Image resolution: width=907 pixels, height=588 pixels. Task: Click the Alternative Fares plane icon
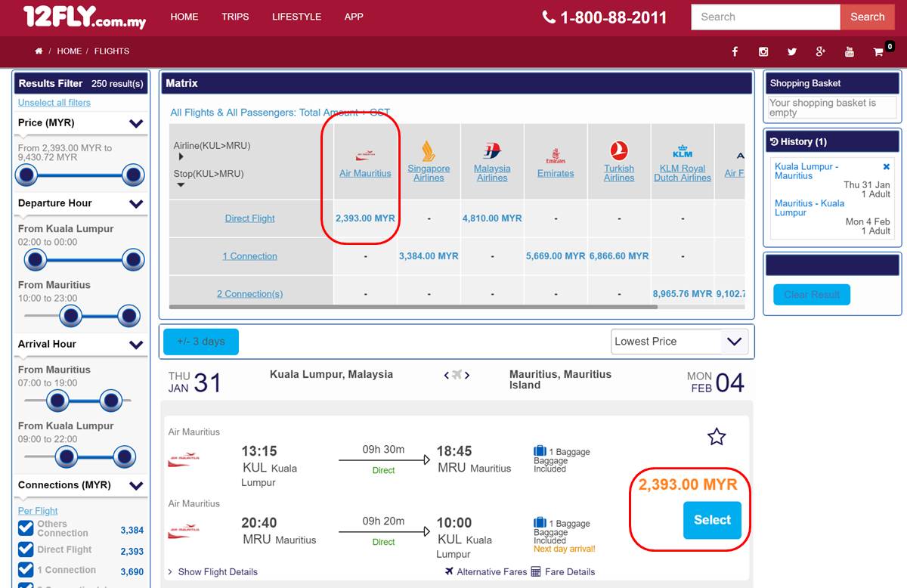449,571
